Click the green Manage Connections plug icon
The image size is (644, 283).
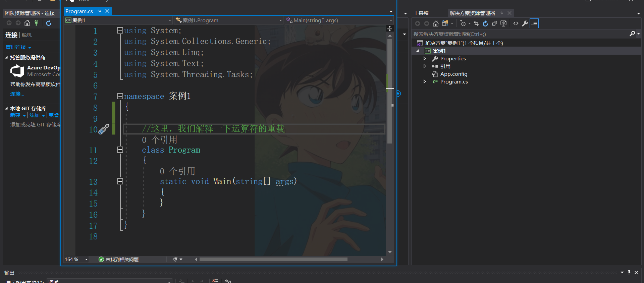pos(36,23)
